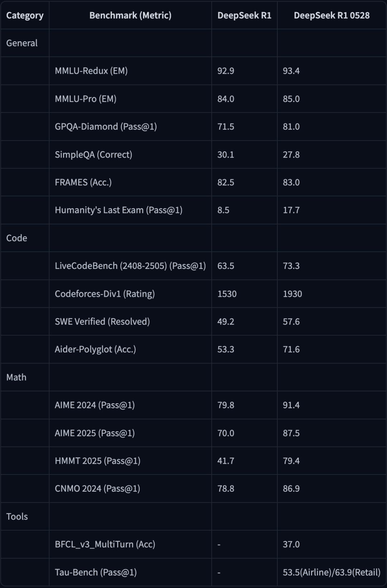Click the Codeforces rating value 1930
Screen dimensions: 387x588
(x=292, y=294)
